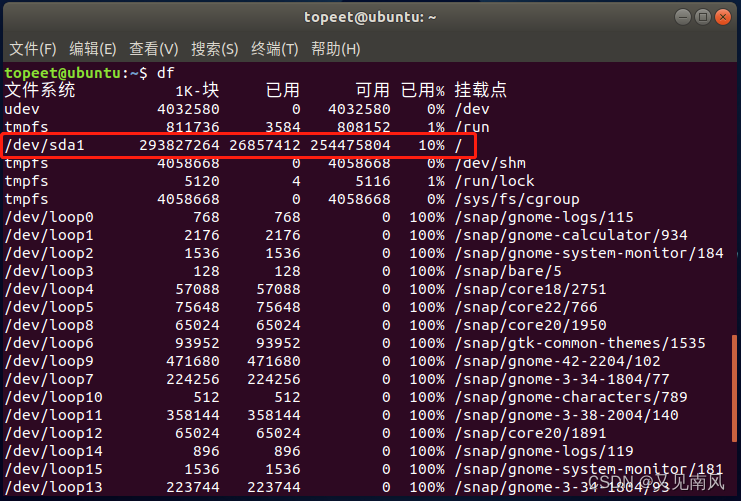Click the /dev/loop5 entry
This screenshot has width=741, height=501.
tap(49, 307)
